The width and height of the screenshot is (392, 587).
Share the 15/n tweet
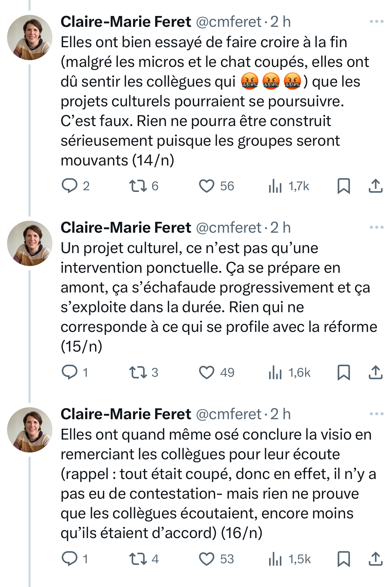[x=375, y=372]
